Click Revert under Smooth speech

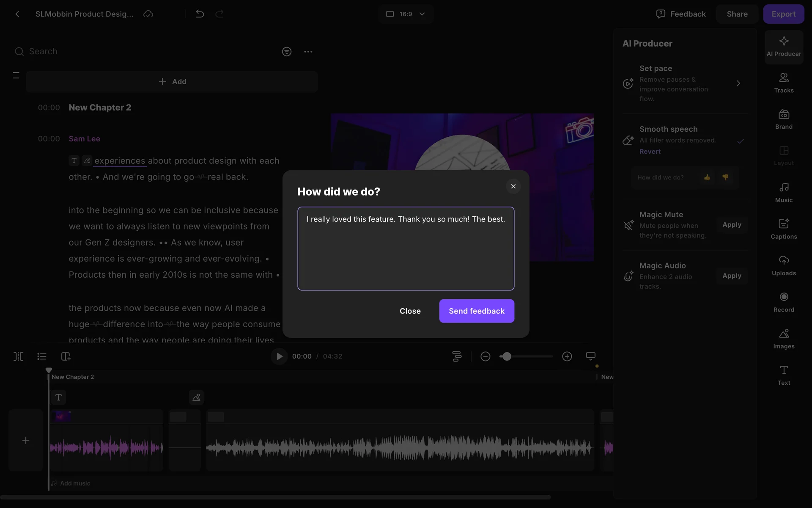coord(650,152)
